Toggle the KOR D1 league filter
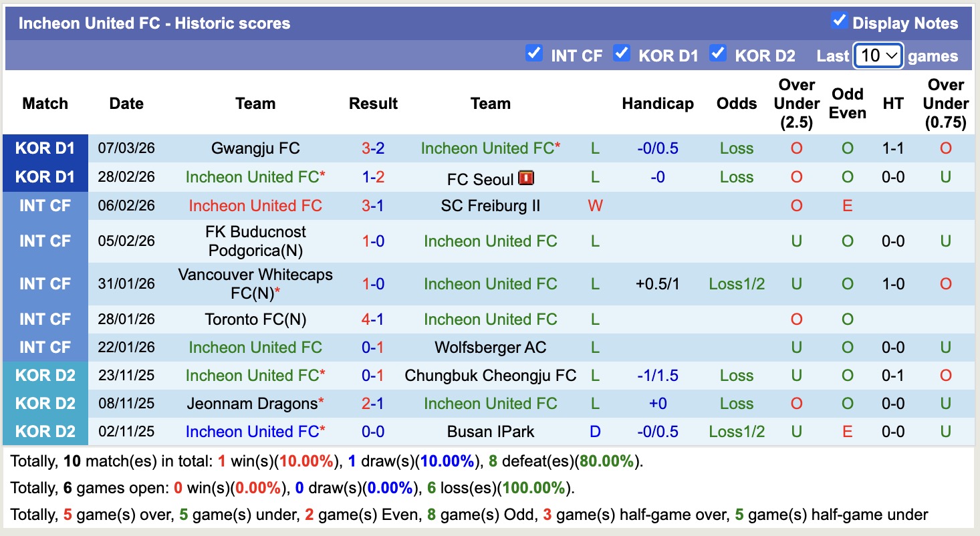980x536 pixels. 622,54
